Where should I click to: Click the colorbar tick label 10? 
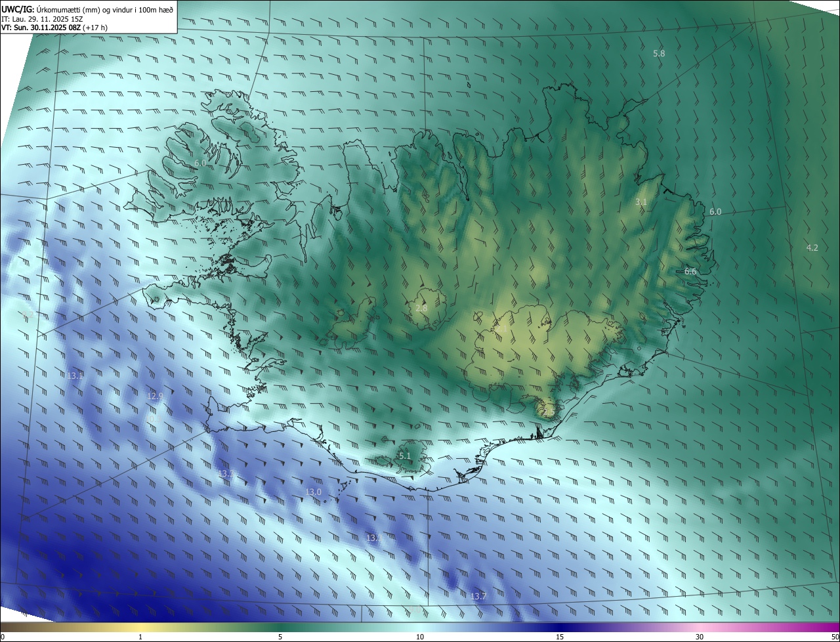click(420, 637)
